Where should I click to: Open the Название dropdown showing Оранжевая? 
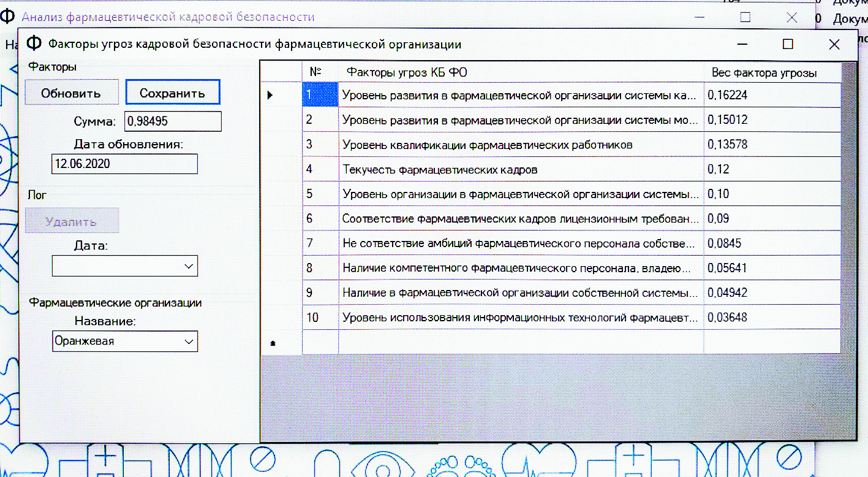pyautogui.click(x=188, y=342)
